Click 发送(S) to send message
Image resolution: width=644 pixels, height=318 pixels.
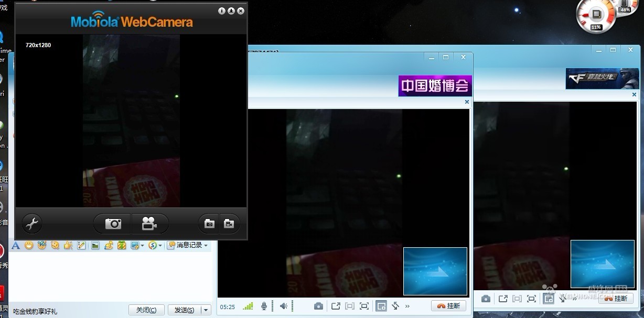184,310
